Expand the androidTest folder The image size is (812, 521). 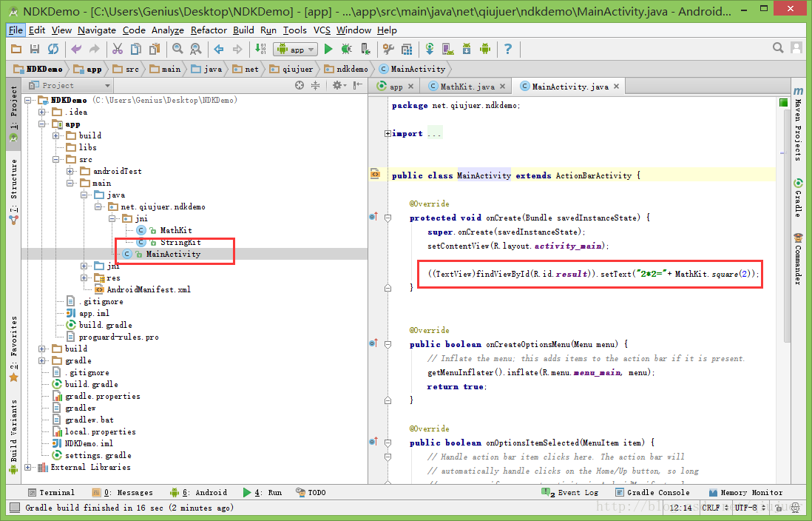pyautogui.click(x=70, y=171)
